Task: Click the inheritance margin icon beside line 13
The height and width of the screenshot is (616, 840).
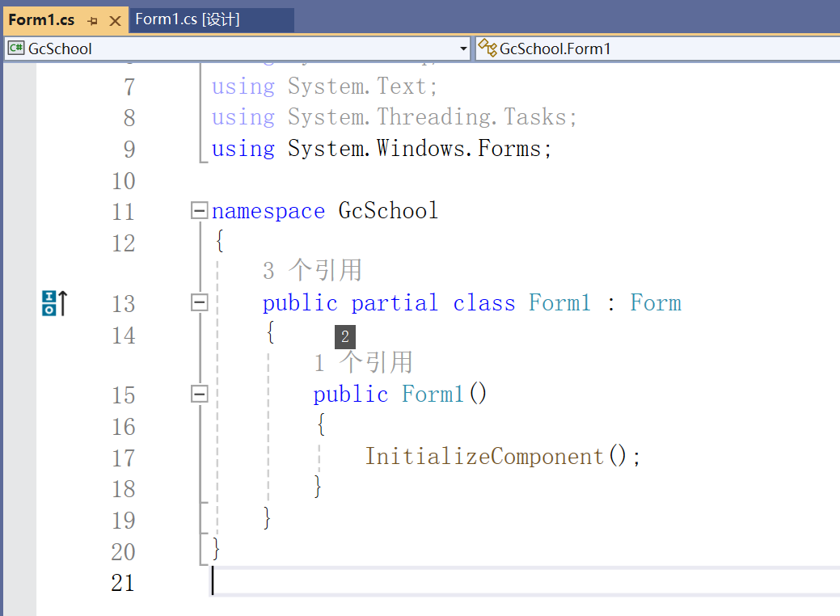Action: 54,304
